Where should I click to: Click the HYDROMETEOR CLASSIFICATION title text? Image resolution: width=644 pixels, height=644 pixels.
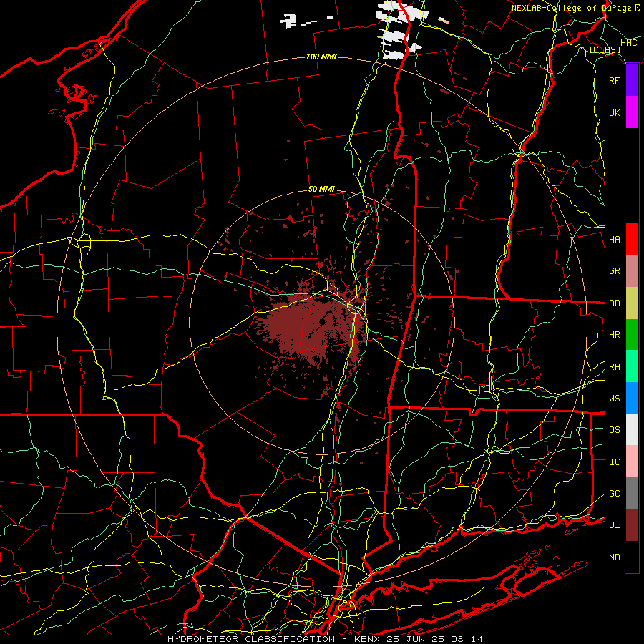pyautogui.click(x=251, y=639)
